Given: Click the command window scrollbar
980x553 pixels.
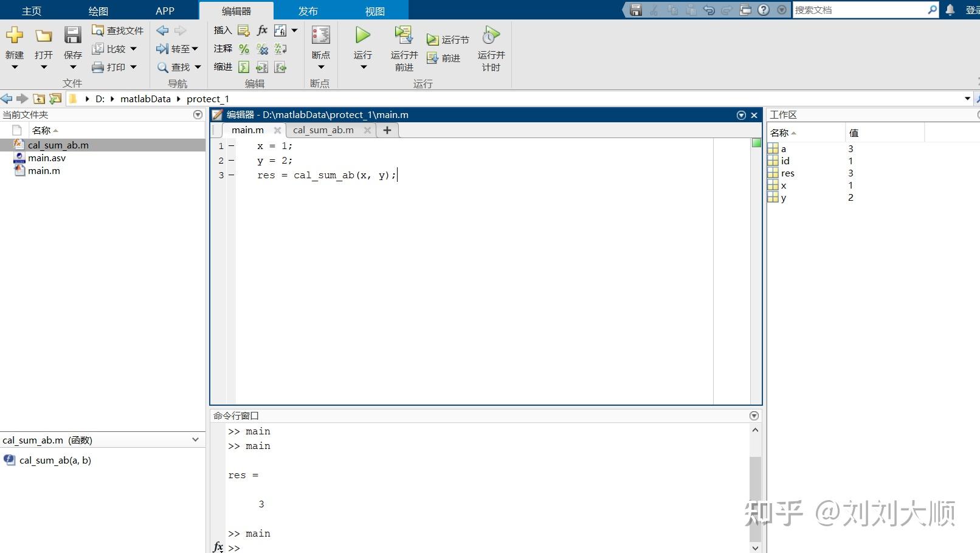Looking at the screenshot, I should click(755, 487).
